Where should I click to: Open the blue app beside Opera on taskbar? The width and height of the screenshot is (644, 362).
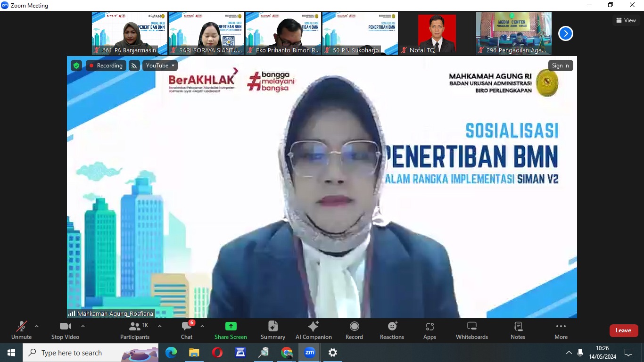click(x=240, y=353)
